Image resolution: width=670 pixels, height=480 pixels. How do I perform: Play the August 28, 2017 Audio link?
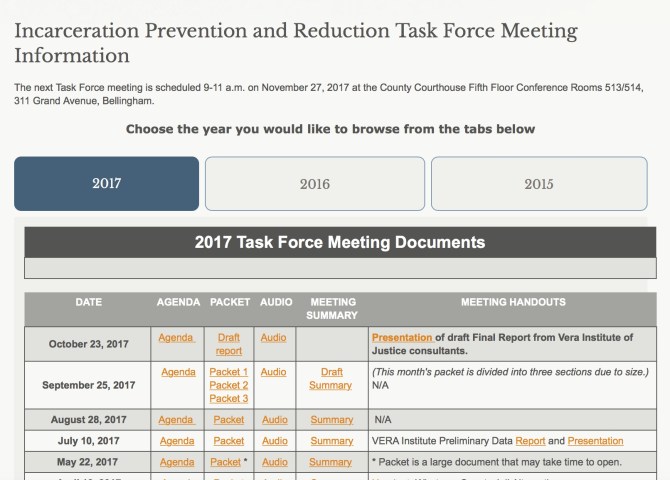pos(275,420)
